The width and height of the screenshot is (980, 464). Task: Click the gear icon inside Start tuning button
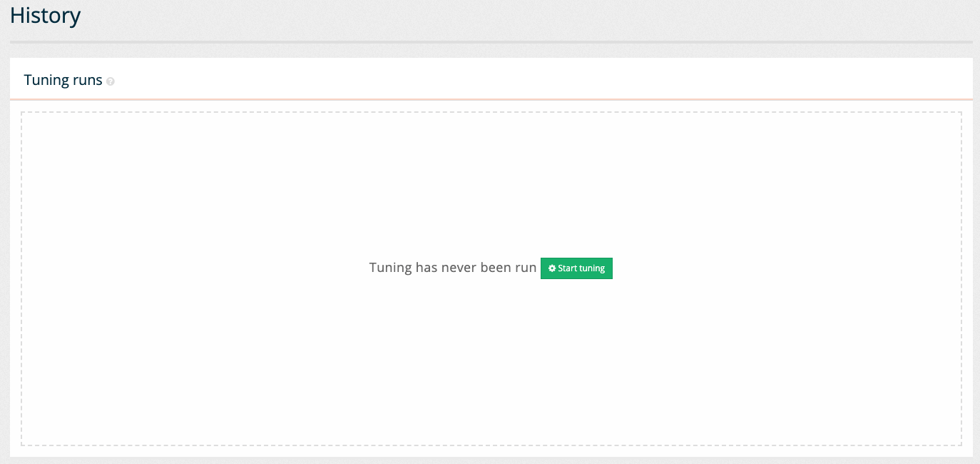tap(551, 268)
